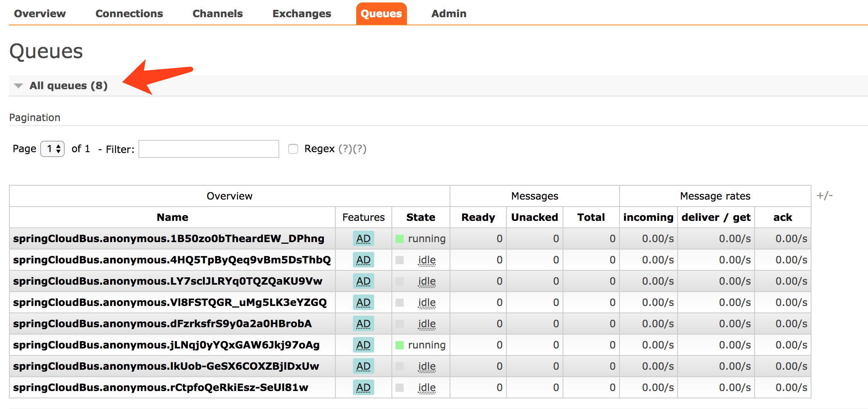Open queue springCloudBus.anonymous.rCtpfoQeRkiEsz-SeUl81w
The width and height of the screenshot is (868, 409).
pos(160,387)
